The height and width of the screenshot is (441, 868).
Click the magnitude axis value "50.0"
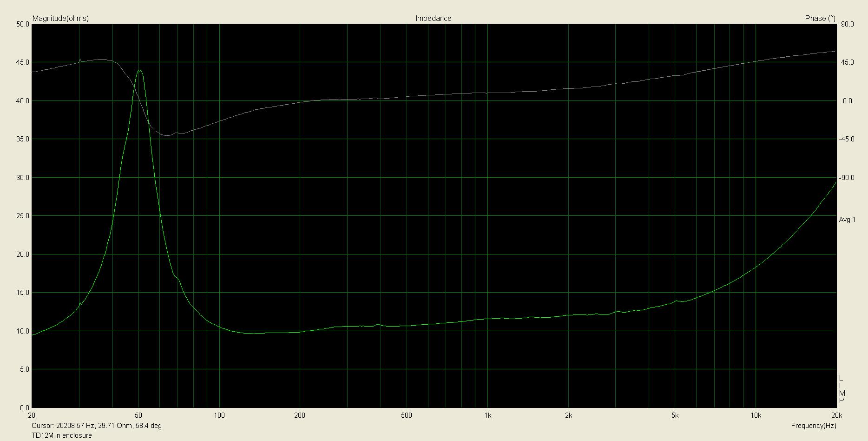pos(23,24)
